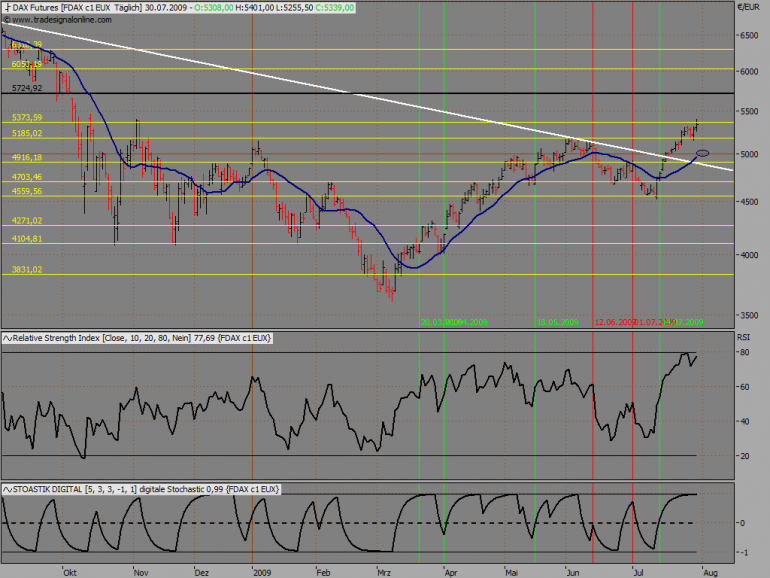Viewport: 770px width, 578px height.
Task: Click Feb on the time axis
Action: point(323,573)
